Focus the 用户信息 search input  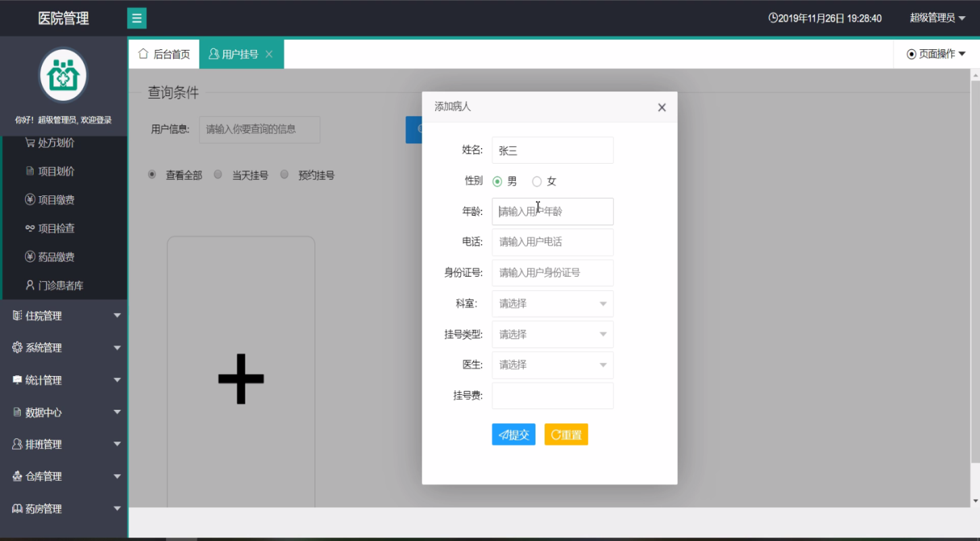[x=260, y=129]
